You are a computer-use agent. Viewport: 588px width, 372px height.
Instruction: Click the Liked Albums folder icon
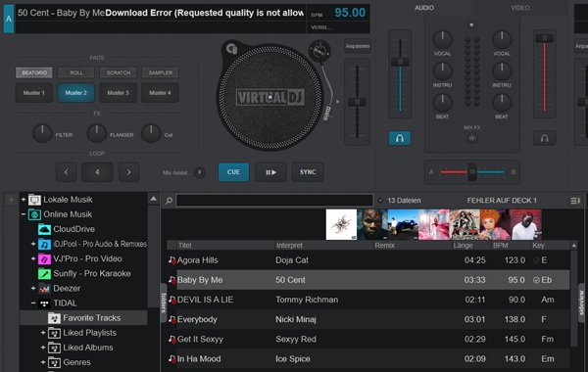pos(54,348)
